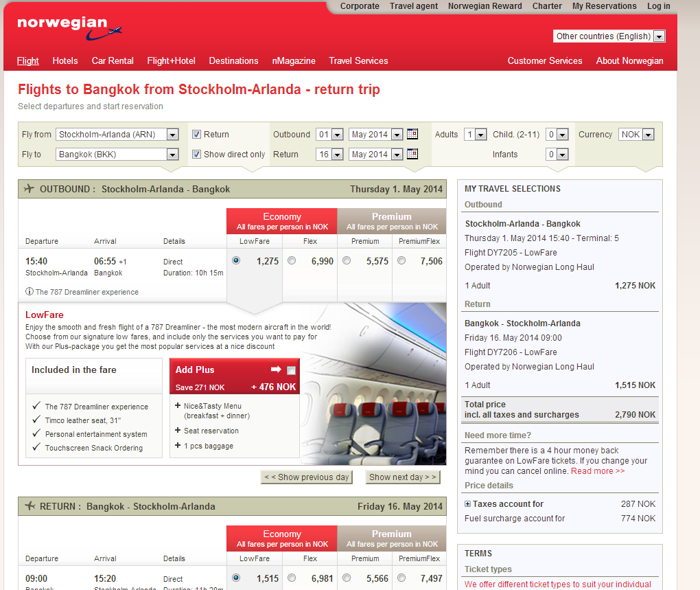Open the outbound date calendar icon

[x=412, y=133]
